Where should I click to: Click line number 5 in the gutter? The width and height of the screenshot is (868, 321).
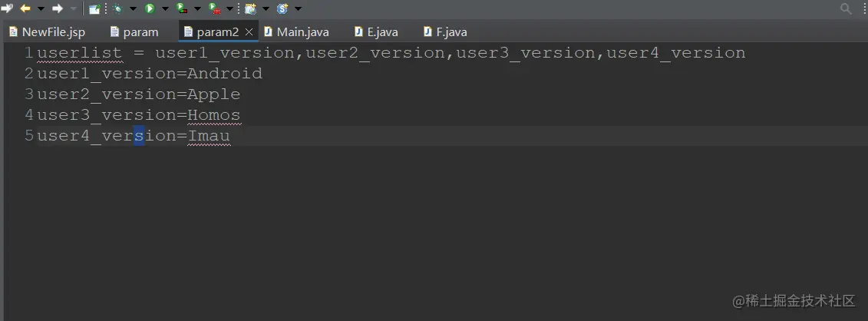[29, 136]
